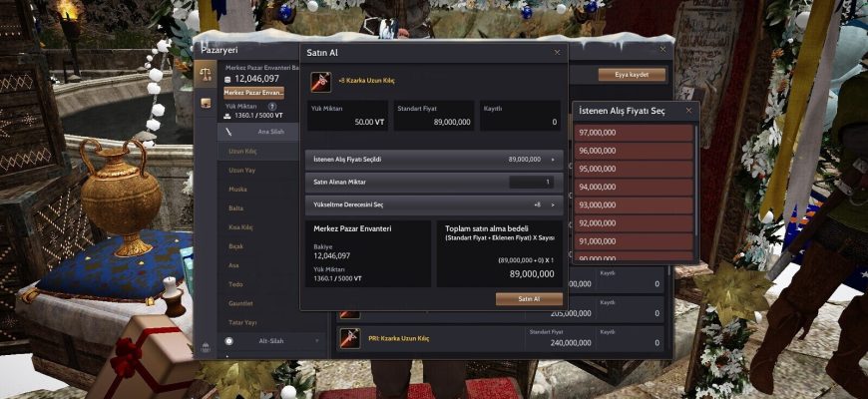The width and height of the screenshot is (868, 399).
Task: Choose the 95,000,000 price option
Action: pyautogui.click(x=634, y=169)
